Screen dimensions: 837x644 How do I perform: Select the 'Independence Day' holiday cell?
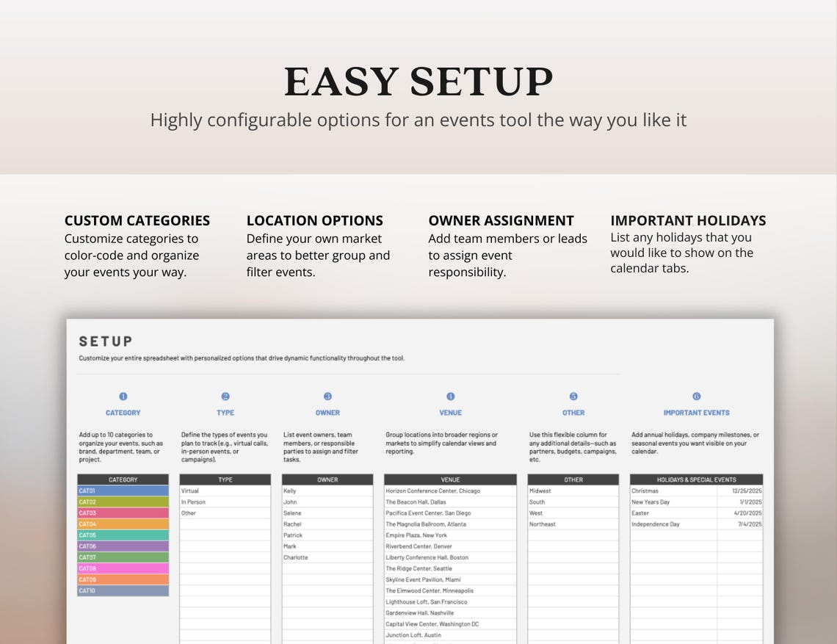coord(674,524)
